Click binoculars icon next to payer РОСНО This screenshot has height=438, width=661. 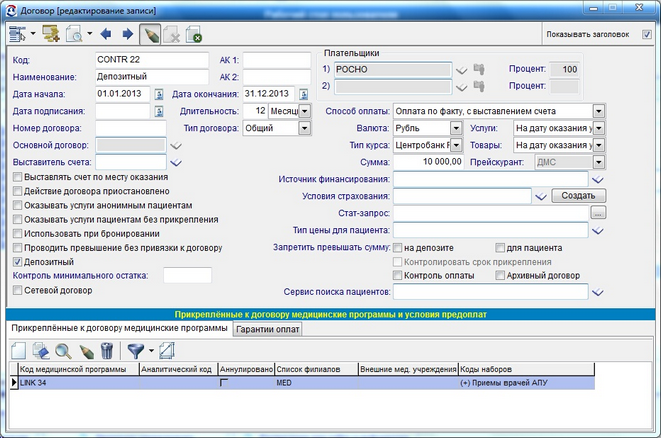(x=479, y=69)
